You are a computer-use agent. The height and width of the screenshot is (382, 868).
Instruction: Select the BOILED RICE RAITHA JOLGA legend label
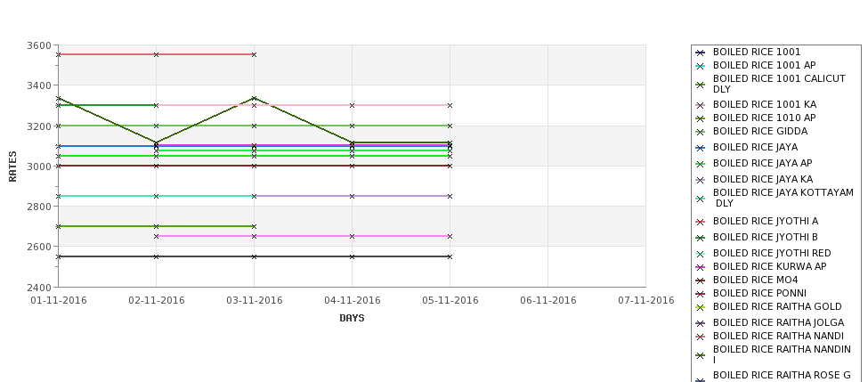pyautogui.click(x=778, y=322)
